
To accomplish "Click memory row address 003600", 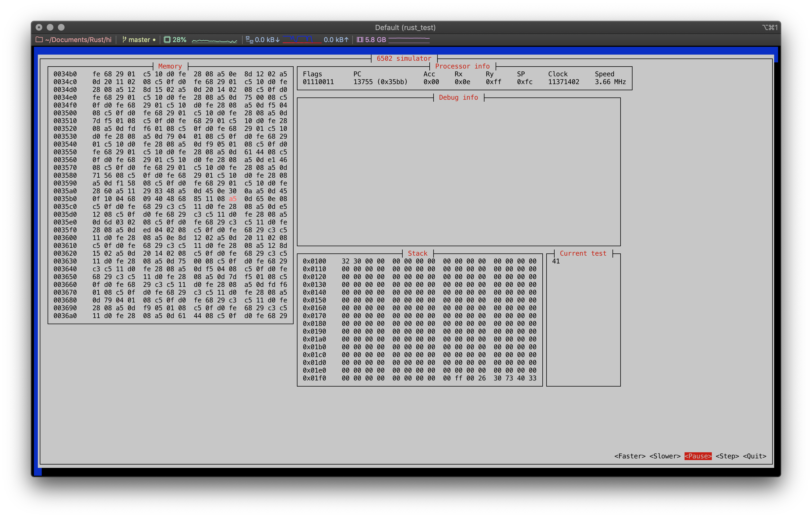I will tap(65, 238).
